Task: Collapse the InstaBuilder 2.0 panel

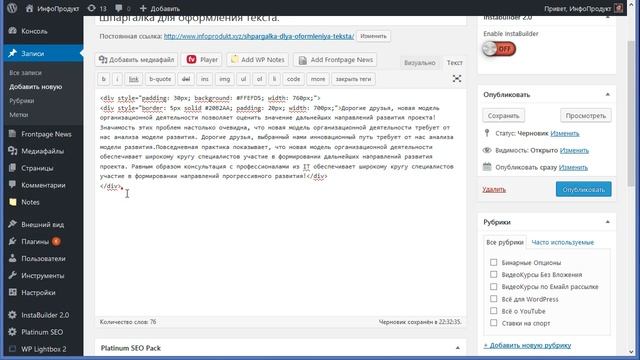Action: [607, 18]
